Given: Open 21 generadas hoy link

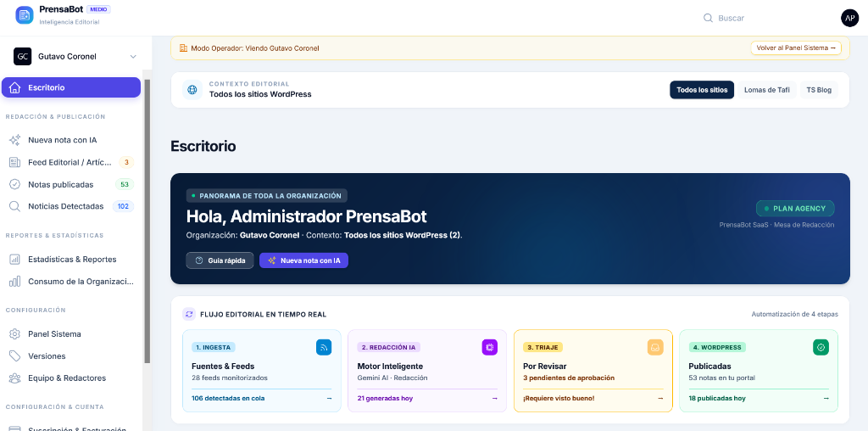Looking at the screenshot, I should point(385,398).
